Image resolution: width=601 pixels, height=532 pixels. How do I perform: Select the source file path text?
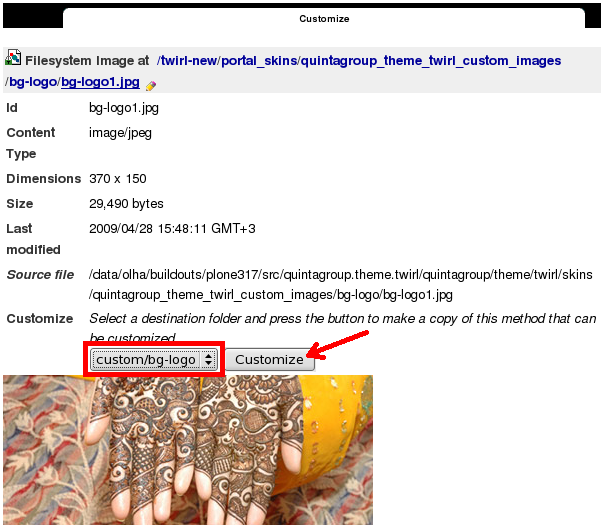[341, 284]
